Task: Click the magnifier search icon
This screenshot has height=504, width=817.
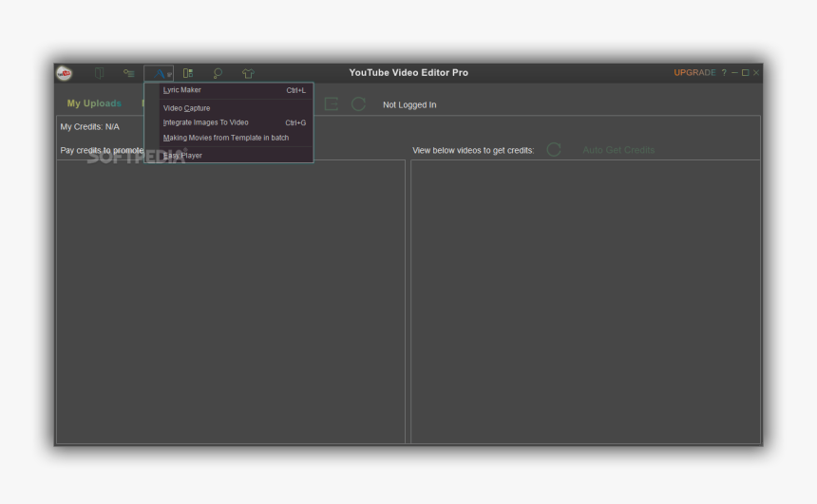Action: coord(218,73)
